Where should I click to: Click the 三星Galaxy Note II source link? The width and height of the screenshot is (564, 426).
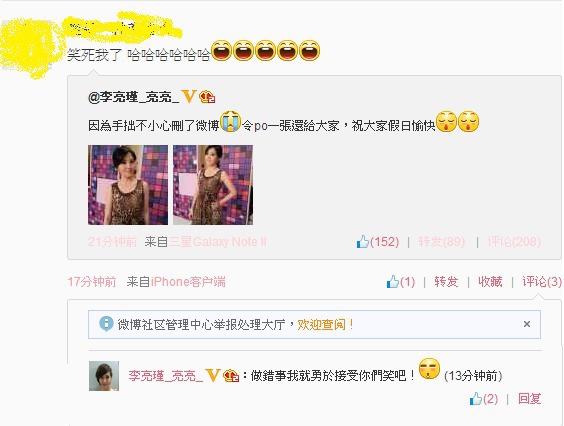click(x=218, y=241)
